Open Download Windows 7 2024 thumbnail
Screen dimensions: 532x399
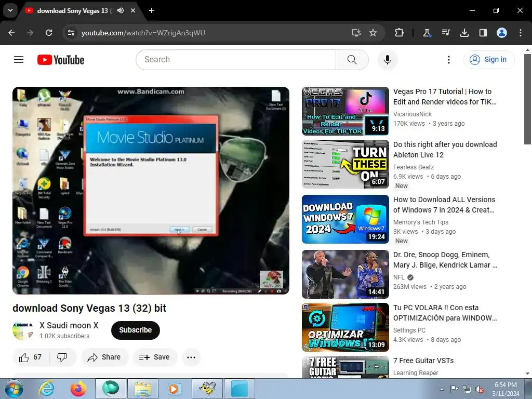coord(345,219)
